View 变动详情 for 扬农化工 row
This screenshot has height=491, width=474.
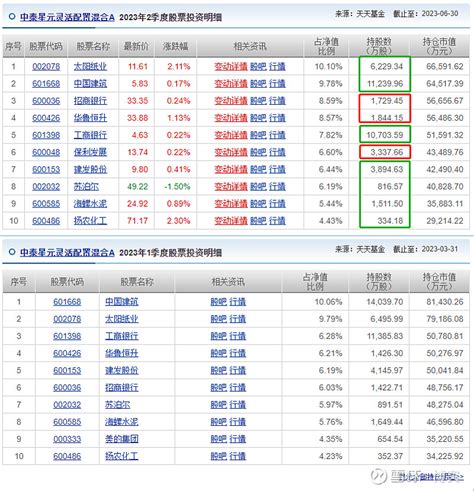pyautogui.click(x=231, y=221)
